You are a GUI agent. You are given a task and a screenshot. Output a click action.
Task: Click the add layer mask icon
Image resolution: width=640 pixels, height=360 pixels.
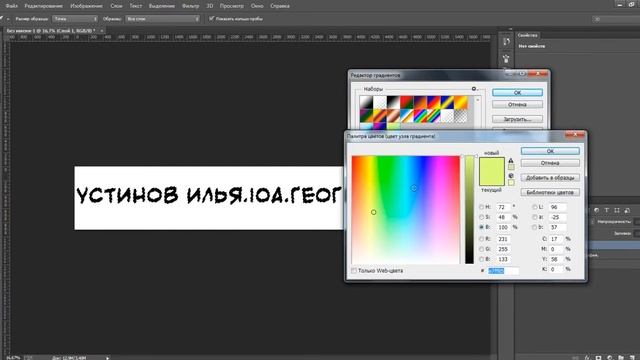point(598,357)
